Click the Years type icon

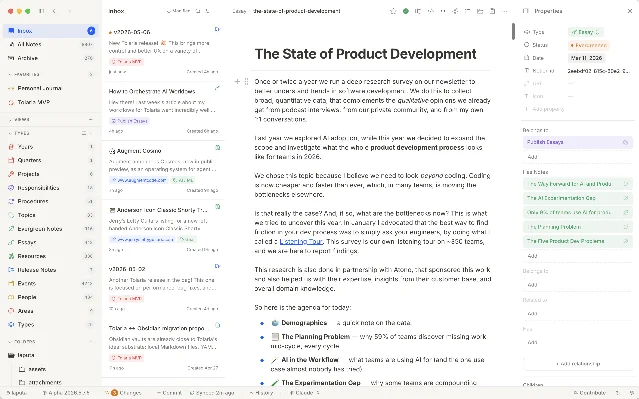11,147
